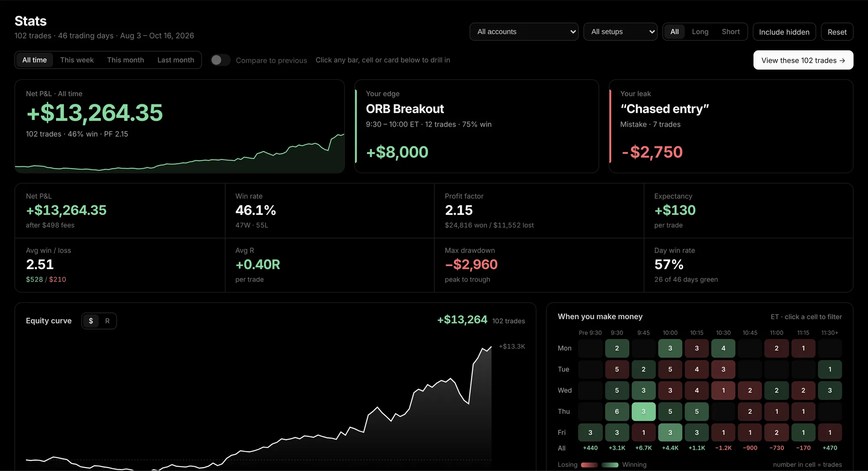Click the Max drawdown -$2,960 stat

(539, 265)
